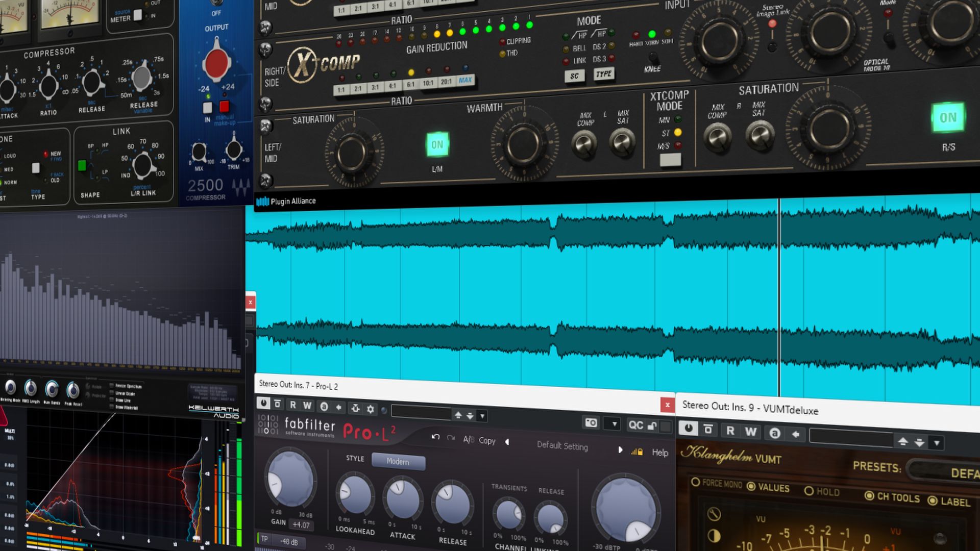The width and height of the screenshot is (980, 551).
Task: Toggle the IN button on 2500 Compressor
Action: click(207, 108)
